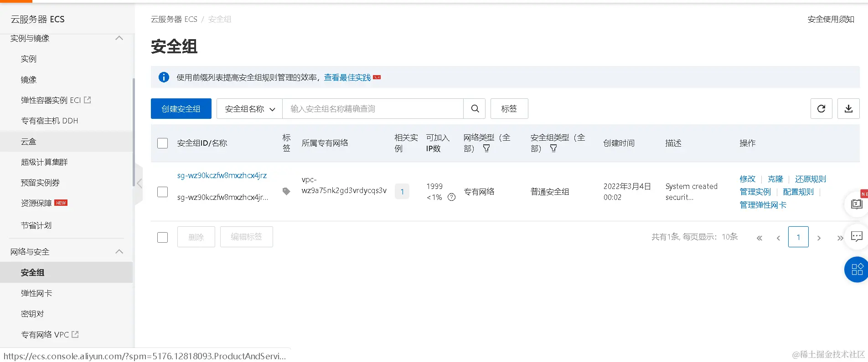This screenshot has width=868, height=362.
Task: Click the 云服务器 ECS breadcrumb
Action: (x=174, y=19)
